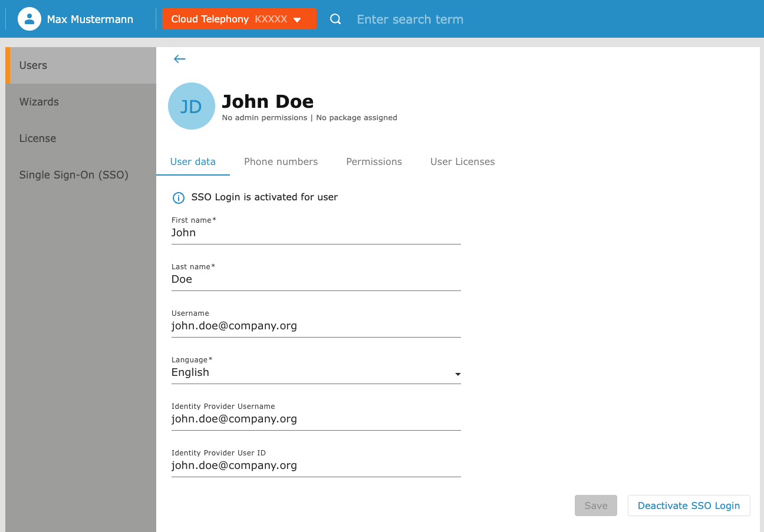Click the Max Mustermann account name
The height and width of the screenshot is (532, 764).
click(90, 19)
